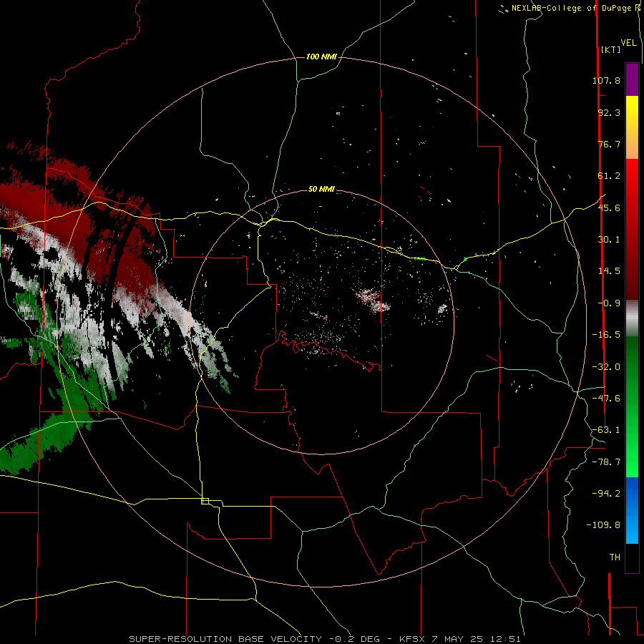Viewport: 644px width, 644px height.
Task: Click the "50 NMI" range ring label
Action: (321, 189)
